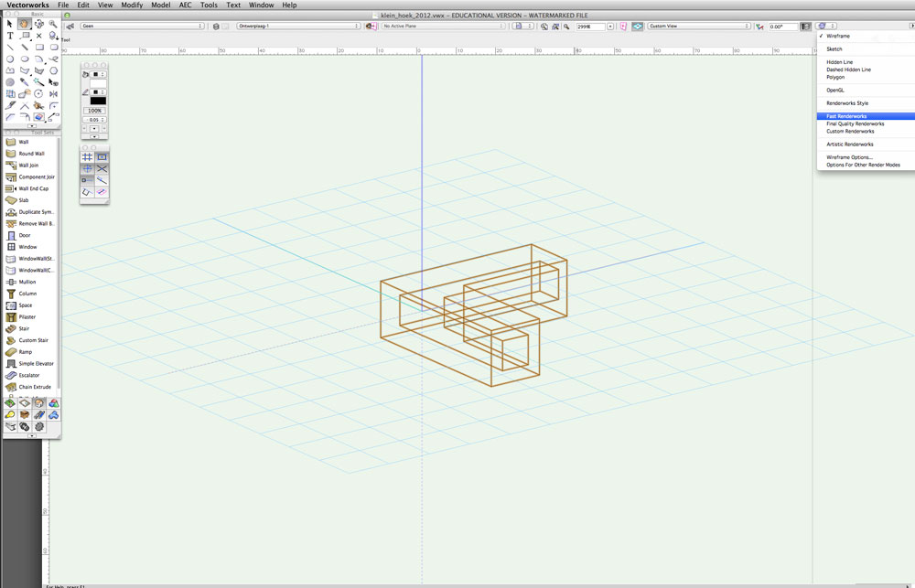
Task: Click the black pen color swatch
Action: coord(98,101)
